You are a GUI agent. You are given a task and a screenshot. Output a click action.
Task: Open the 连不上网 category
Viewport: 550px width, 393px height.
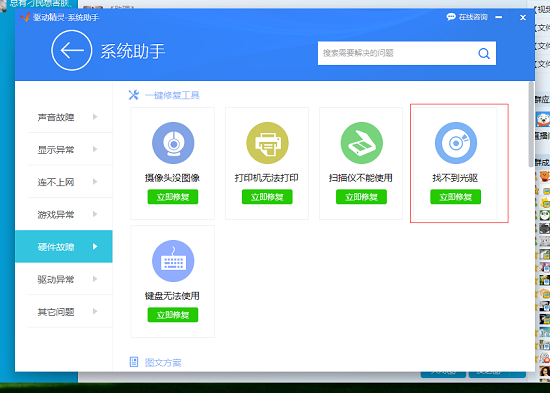tap(63, 182)
